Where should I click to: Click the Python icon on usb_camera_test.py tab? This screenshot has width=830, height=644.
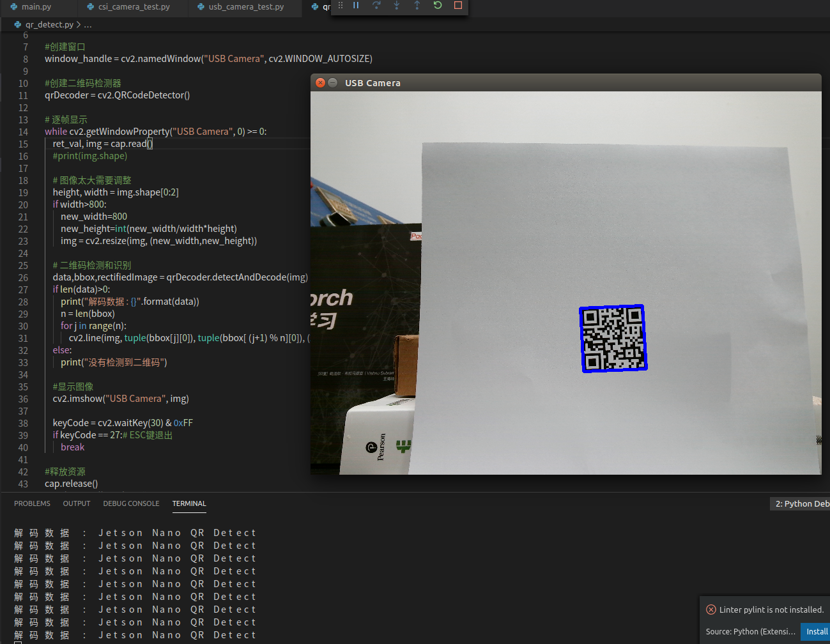tap(201, 6)
